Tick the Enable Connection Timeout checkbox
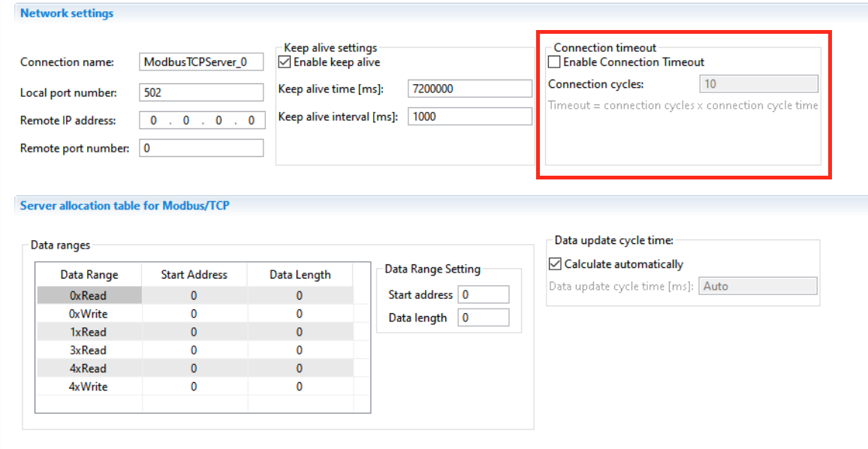This screenshot has width=868, height=449. (x=554, y=62)
